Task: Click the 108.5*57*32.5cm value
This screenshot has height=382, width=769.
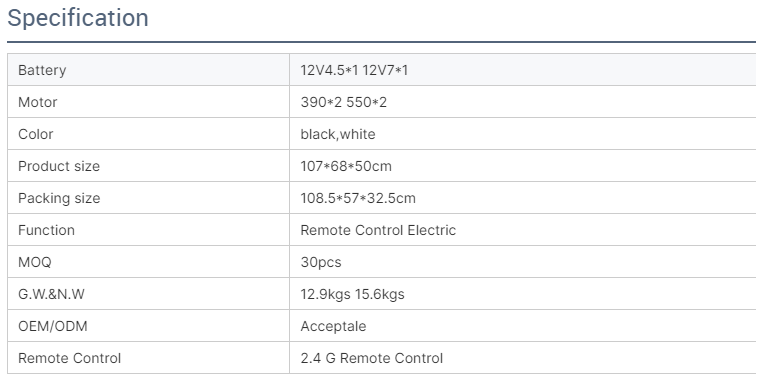Action: tap(358, 198)
